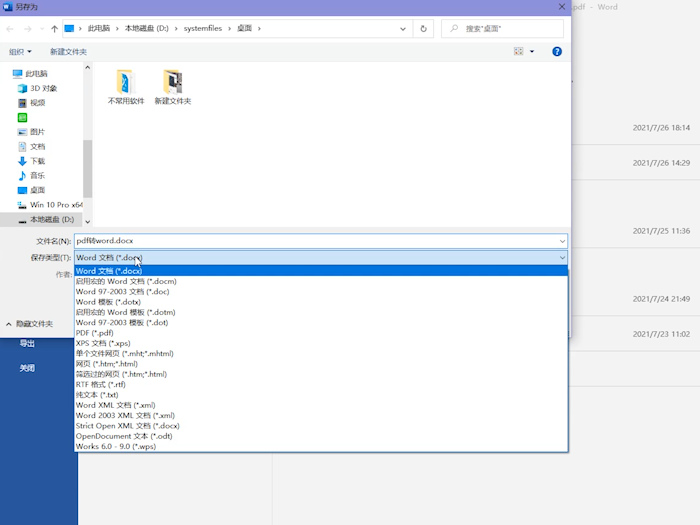700x525 pixels.
Task: Expand the address bar history dropdown arrow
Action: pos(404,29)
